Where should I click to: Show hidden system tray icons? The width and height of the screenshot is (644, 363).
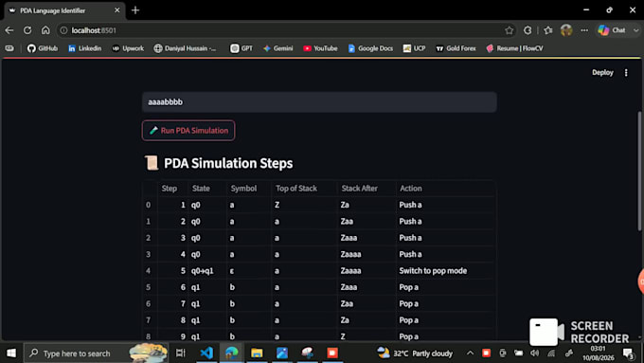(x=471, y=353)
